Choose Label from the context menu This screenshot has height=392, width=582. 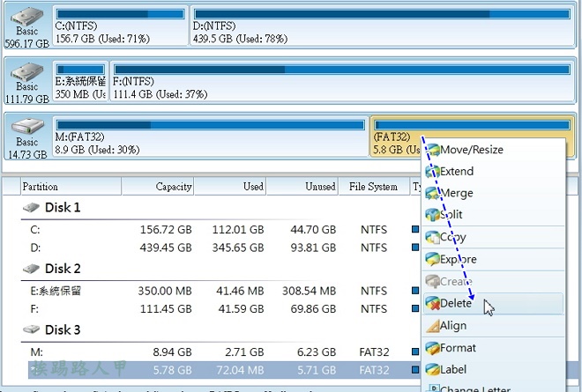(493, 369)
